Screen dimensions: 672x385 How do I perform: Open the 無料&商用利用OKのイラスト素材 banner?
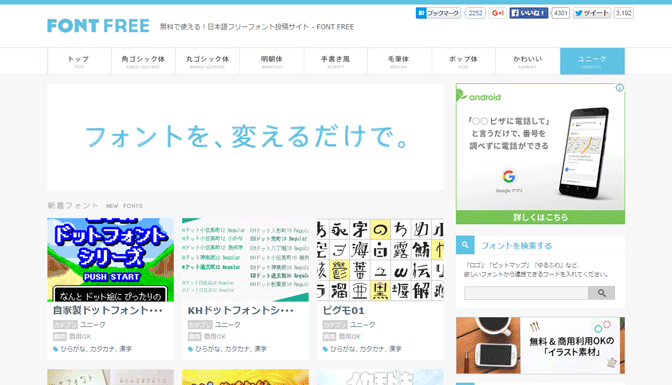tap(540, 346)
